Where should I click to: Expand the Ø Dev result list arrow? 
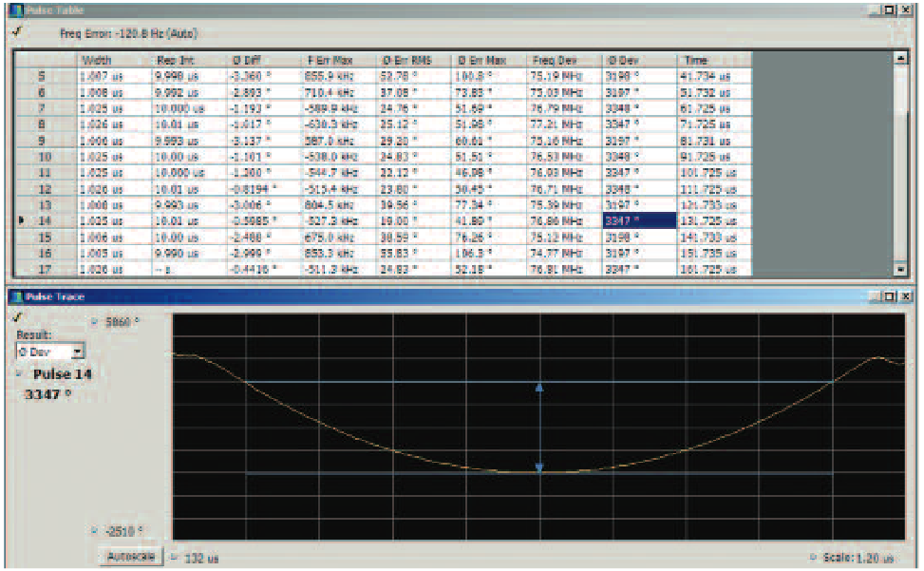tap(78, 352)
